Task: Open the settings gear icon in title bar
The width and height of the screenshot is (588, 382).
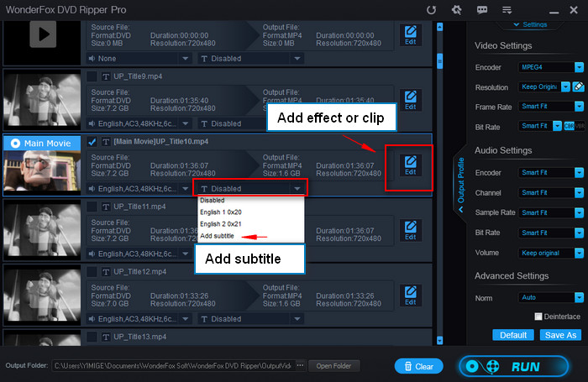Action: [x=456, y=10]
